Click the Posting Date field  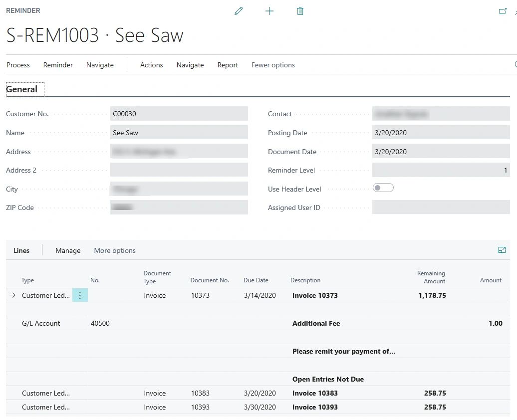441,133
